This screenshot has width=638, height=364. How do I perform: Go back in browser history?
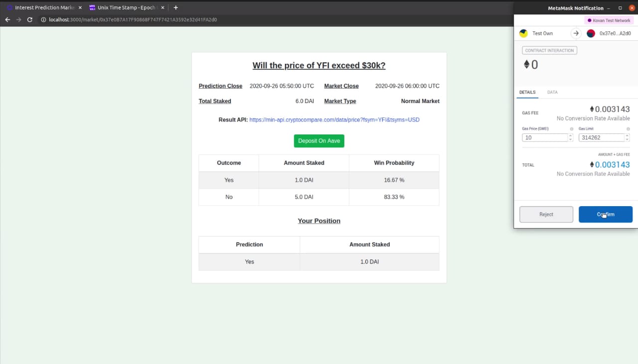click(x=7, y=19)
